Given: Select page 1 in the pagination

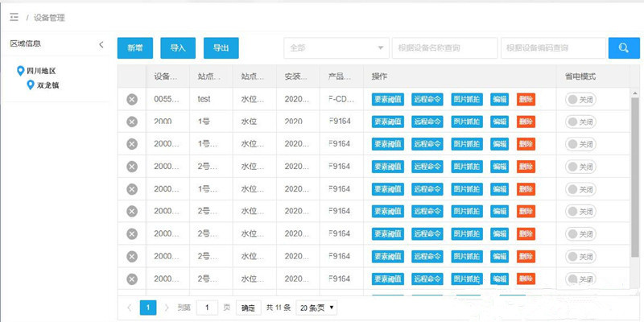Looking at the screenshot, I should 148,308.
